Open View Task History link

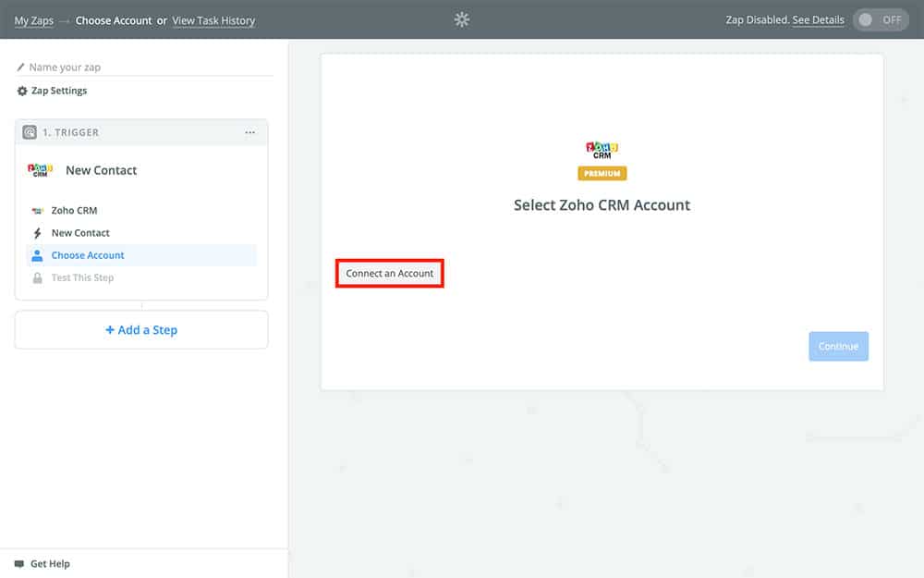click(213, 20)
